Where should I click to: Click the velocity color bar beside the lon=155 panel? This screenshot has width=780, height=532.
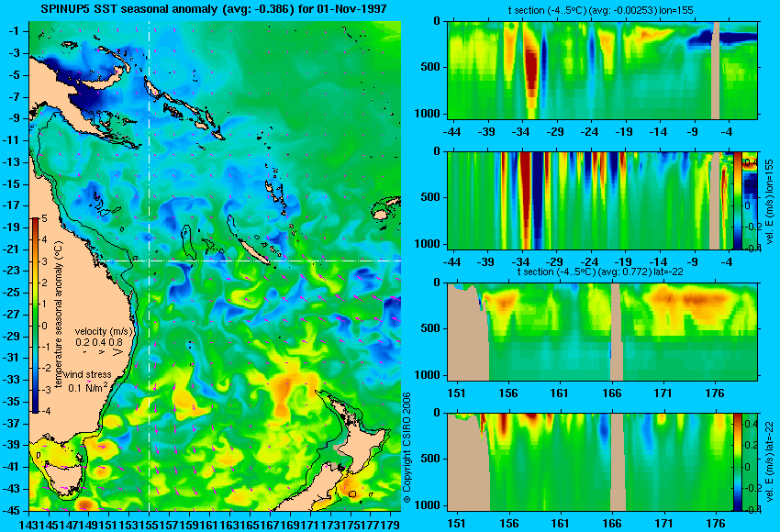point(737,201)
